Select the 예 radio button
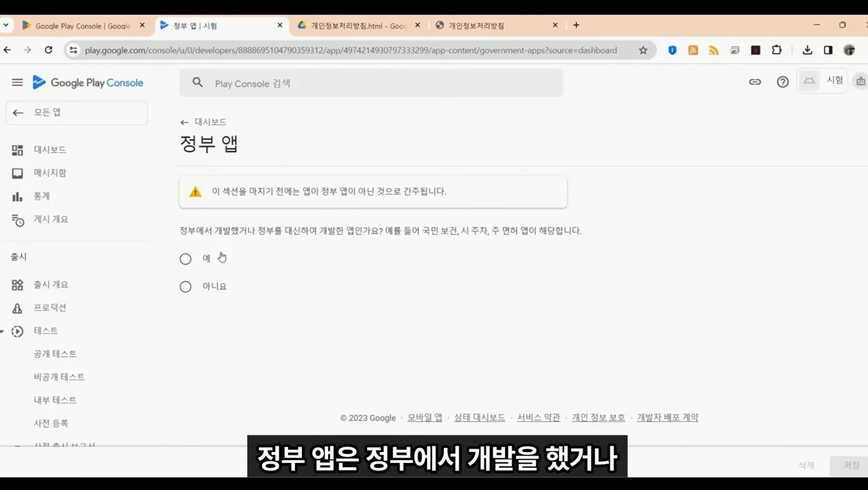 point(185,259)
